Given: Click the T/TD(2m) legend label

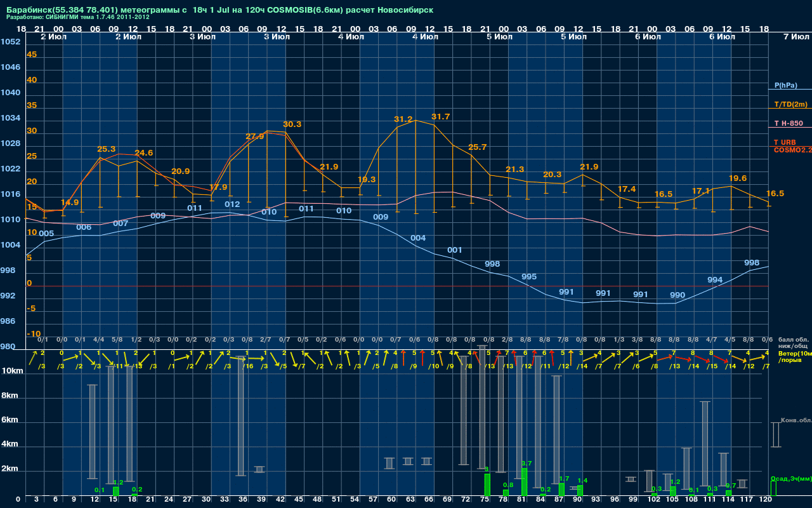Looking at the screenshot, I should point(791,104).
